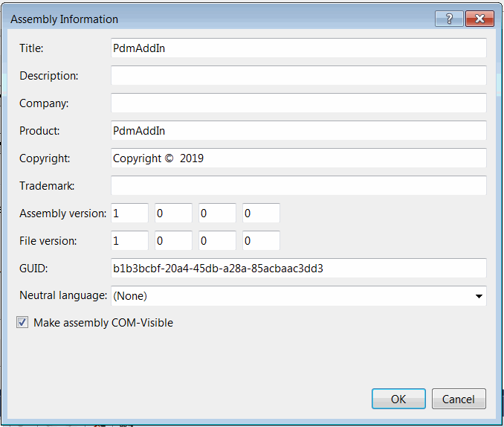
Task: Click the help question mark button
Action: click(449, 19)
